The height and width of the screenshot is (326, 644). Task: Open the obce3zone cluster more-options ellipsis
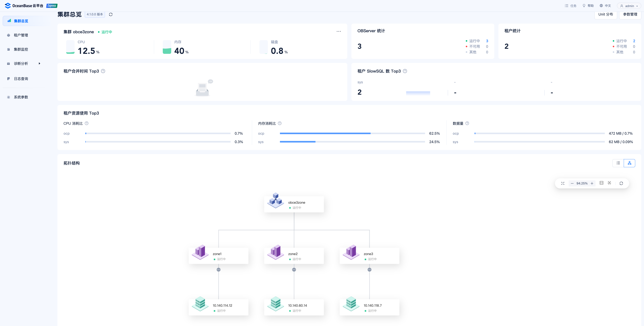pyautogui.click(x=339, y=31)
